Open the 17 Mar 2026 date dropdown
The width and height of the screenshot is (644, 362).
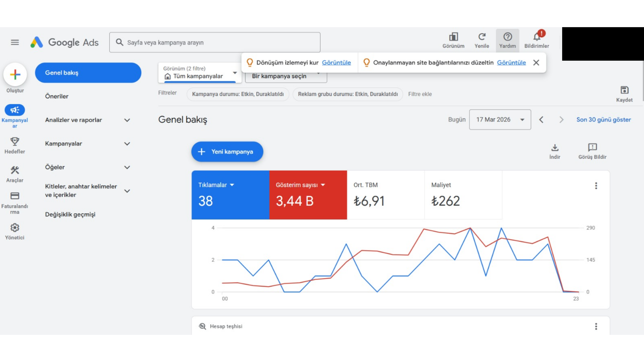tap(500, 120)
